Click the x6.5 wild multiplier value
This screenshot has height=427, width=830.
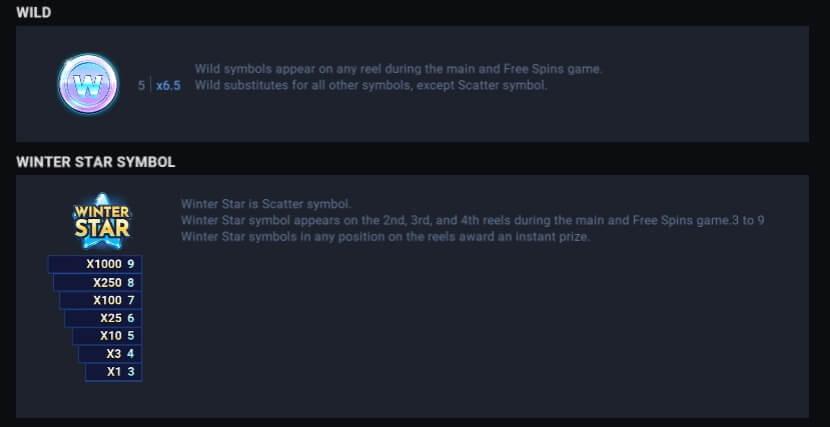tap(168, 86)
